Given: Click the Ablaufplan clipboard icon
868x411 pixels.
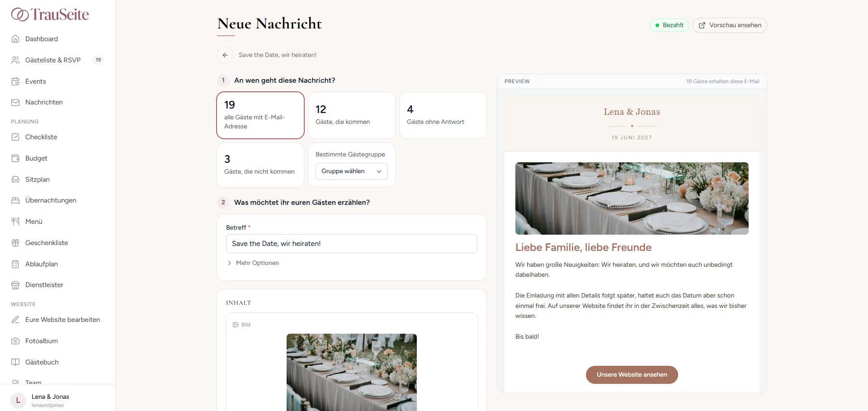Looking at the screenshot, I should coord(15,264).
